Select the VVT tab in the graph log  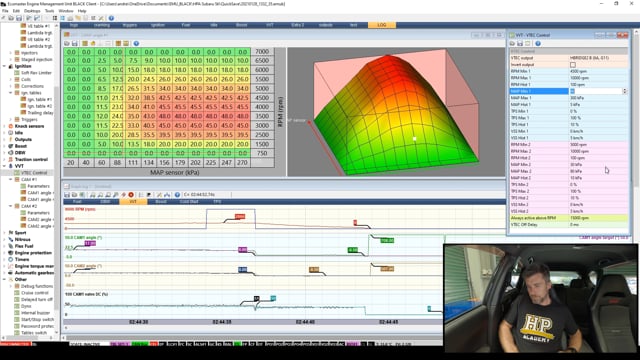[133, 202]
